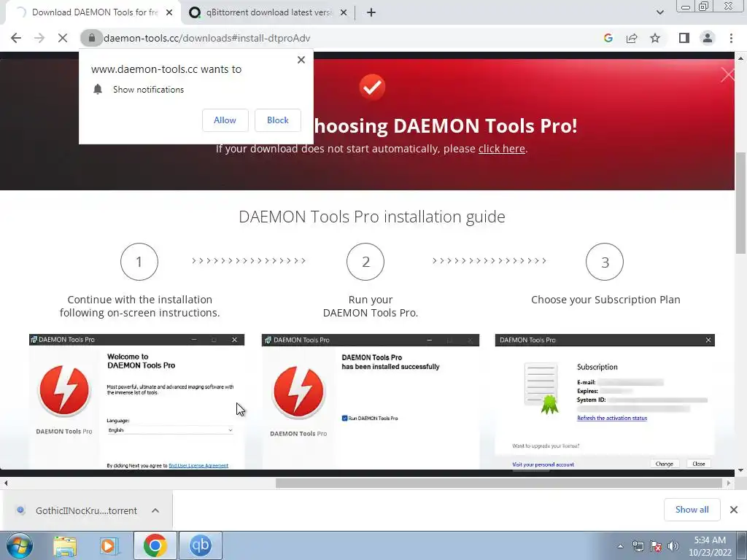The width and height of the screenshot is (747, 560).
Task: Click the volume speaker tray icon
Action: [x=673, y=546]
